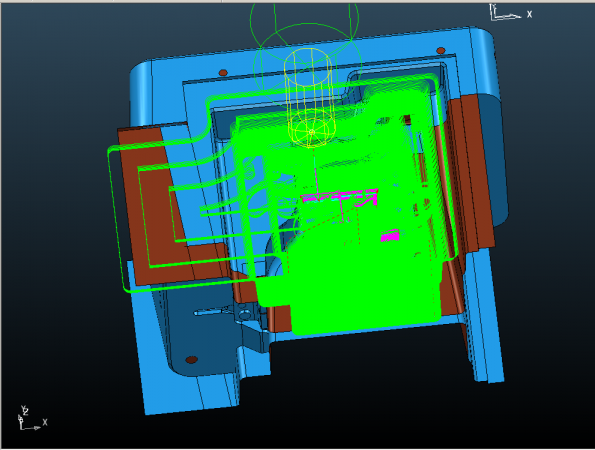Click the axis triad in the top-right corner
595x450 pixels.
click(x=510, y=12)
